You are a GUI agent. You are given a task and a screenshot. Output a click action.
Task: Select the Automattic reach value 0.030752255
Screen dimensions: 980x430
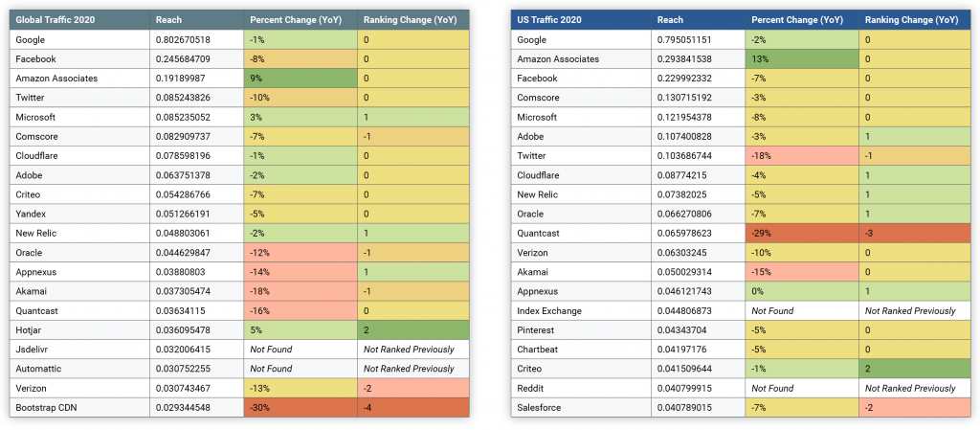[x=196, y=369]
